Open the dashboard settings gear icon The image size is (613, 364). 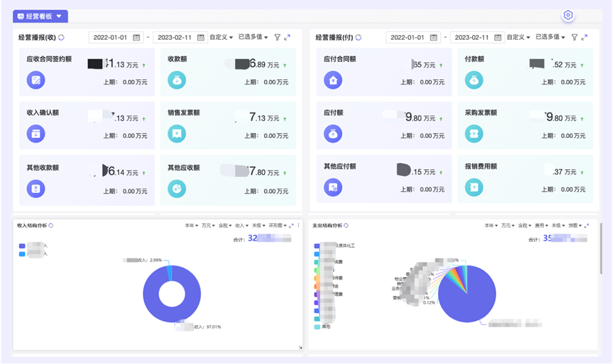pos(568,15)
